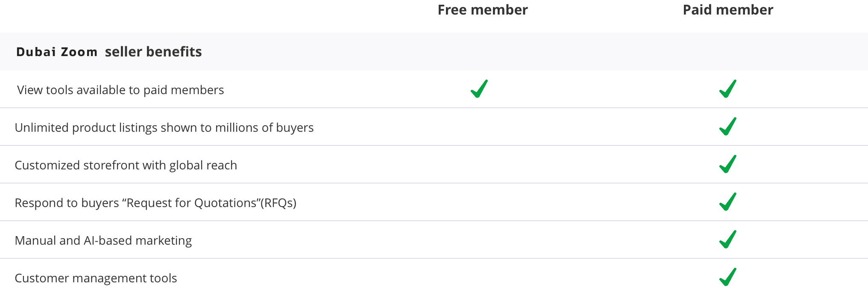Viewport: 868px width, 296px height.
Task: Click the Unlimited product listings row label
Action: [x=164, y=127]
